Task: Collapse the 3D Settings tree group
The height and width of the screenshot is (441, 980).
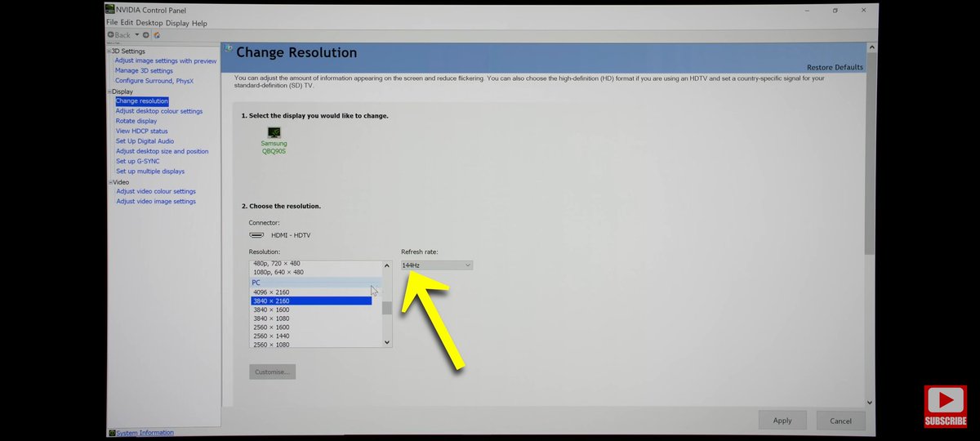Action: [109, 51]
